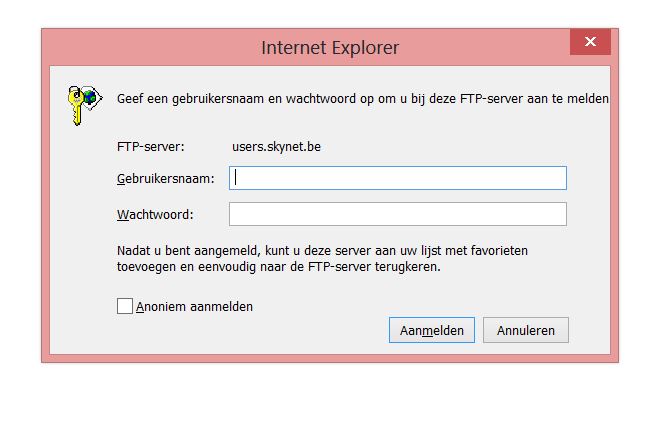Click the dialog's red left border
The width and height of the screenshot is (661, 440).
45,200
